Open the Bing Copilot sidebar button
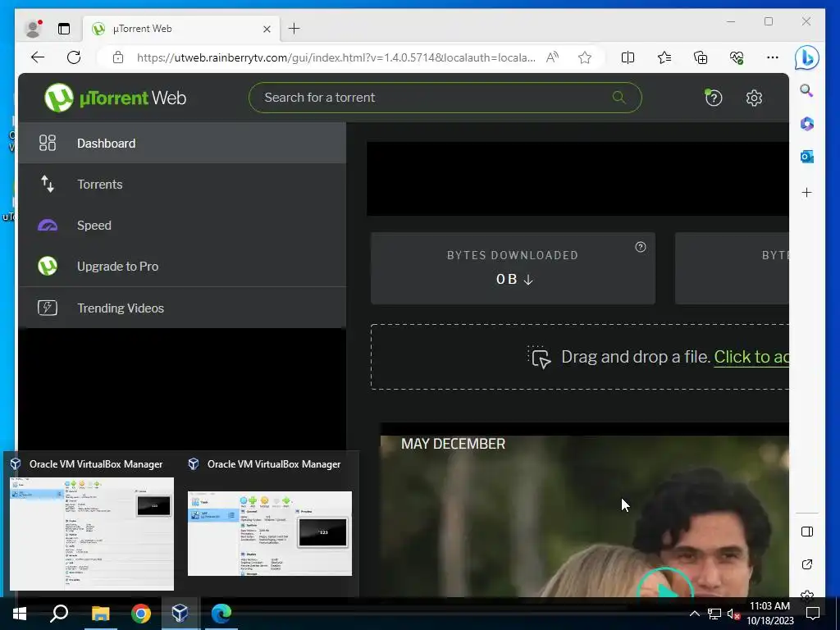 (807, 57)
